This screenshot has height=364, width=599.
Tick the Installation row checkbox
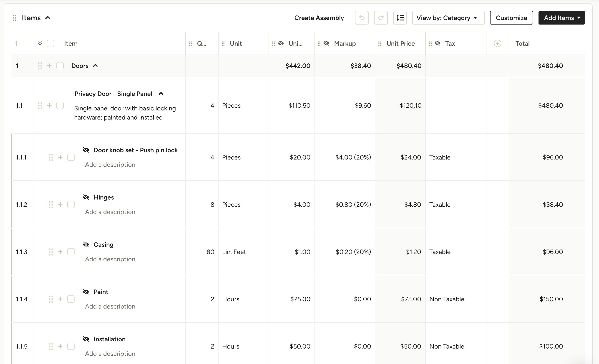coord(71,346)
